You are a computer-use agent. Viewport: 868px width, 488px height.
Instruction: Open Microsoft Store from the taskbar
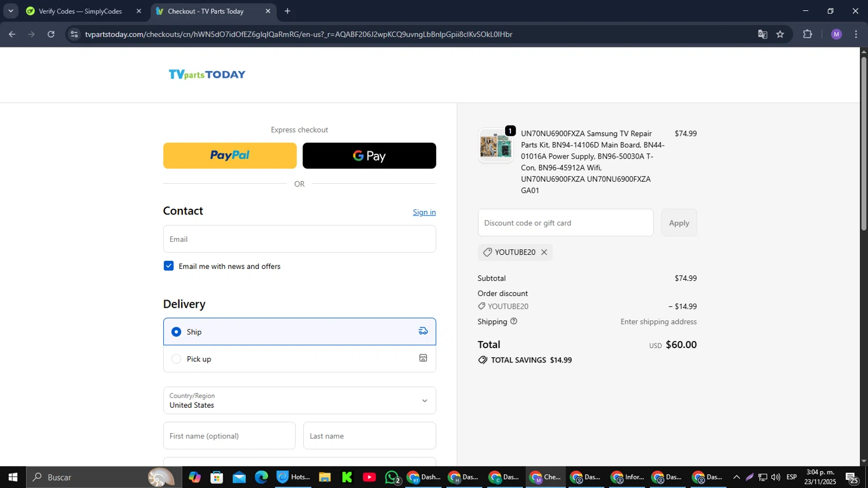click(x=217, y=477)
